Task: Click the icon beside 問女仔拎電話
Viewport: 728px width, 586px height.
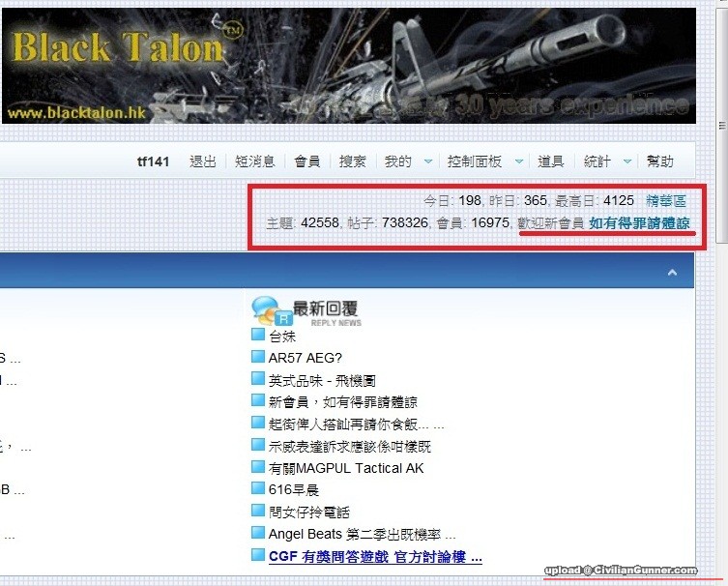Action: tap(257, 511)
